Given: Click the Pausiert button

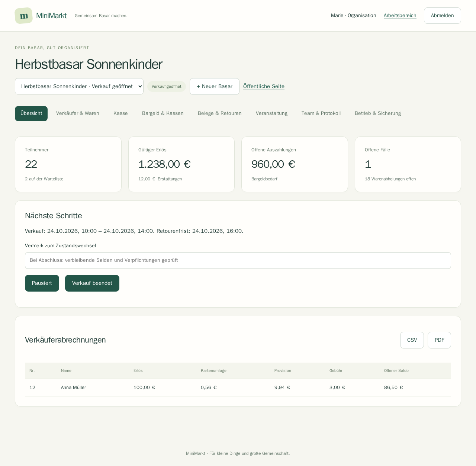Looking at the screenshot, I should click(42, 283).
